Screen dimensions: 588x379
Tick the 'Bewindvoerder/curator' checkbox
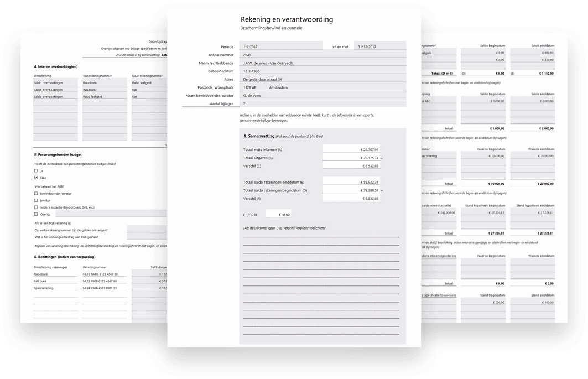click(x=36, y=194)
